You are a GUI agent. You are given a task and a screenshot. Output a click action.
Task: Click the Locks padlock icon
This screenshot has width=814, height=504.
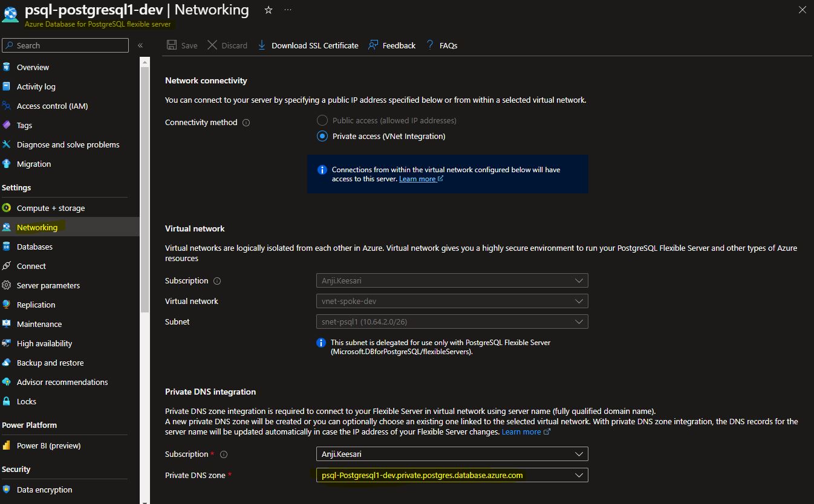click(7, 401)
